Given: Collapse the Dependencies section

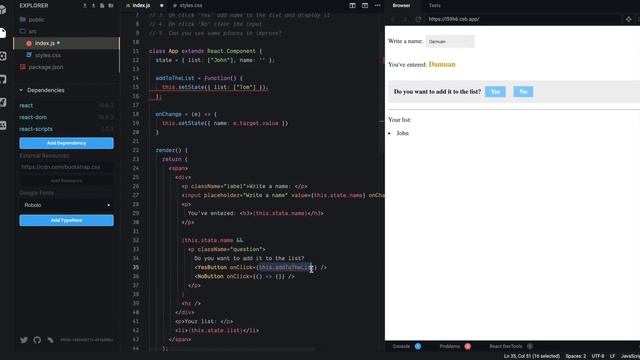Looking at the screenshot, I should click(21, 90).
